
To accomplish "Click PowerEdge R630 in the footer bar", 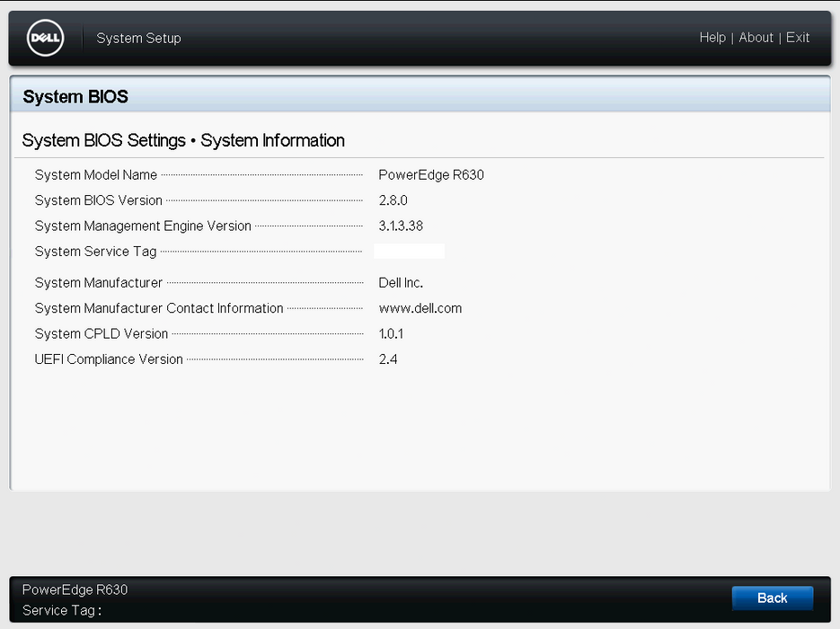I will pyautogui.click(x=75, y=589).
